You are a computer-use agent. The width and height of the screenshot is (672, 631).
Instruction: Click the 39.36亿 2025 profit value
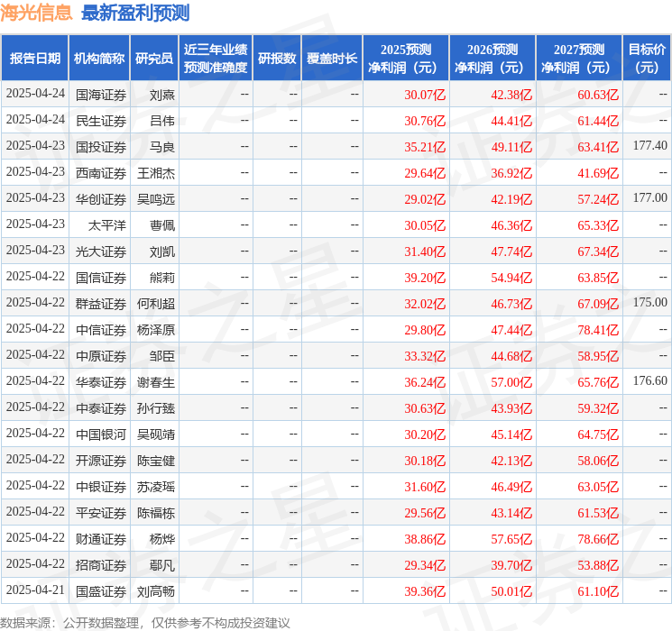(425, 591)
